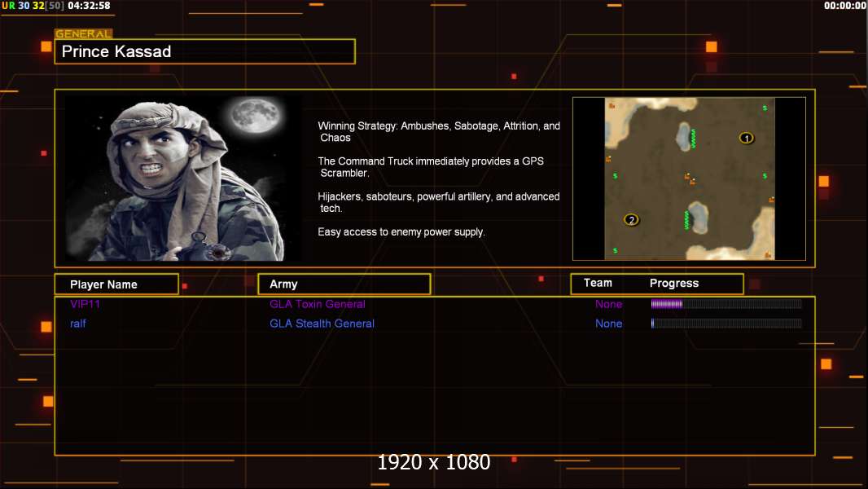Click ralf's team value None
The width and height of the screenshot is (868, 489).
[608, 324]
